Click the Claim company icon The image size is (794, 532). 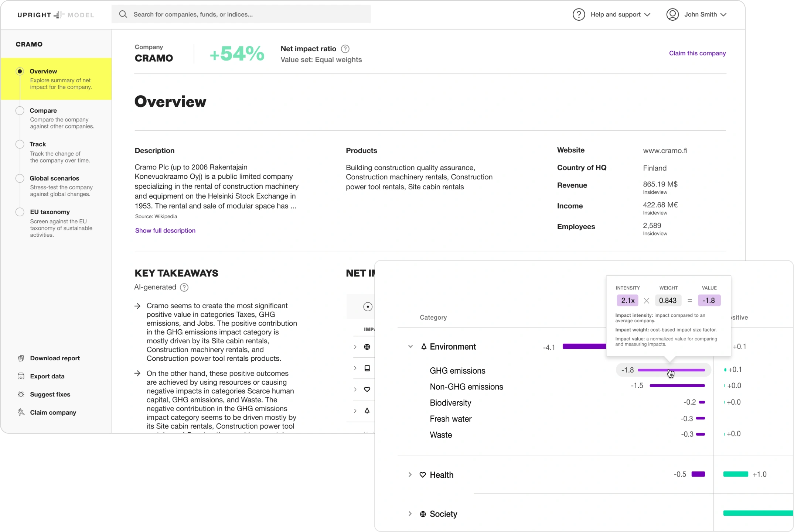[x=21, y=412]
